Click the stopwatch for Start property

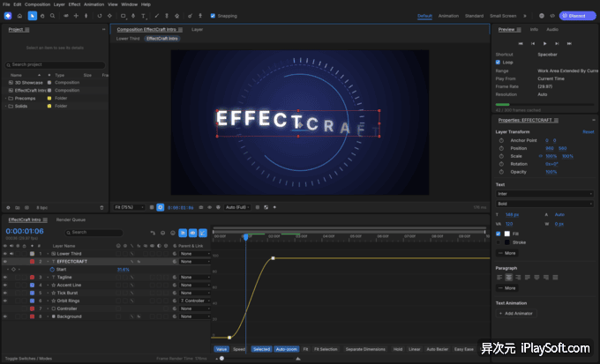pos(52,270)
